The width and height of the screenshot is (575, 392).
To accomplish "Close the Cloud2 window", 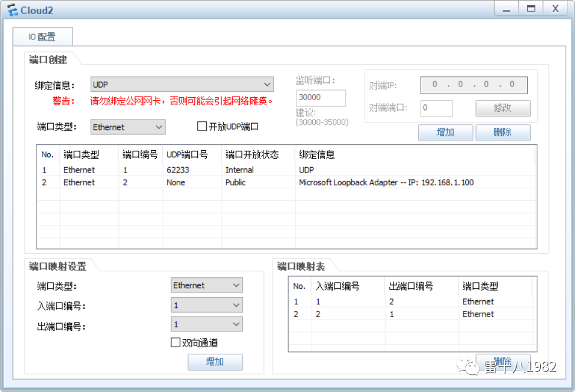I will [555, 9].
